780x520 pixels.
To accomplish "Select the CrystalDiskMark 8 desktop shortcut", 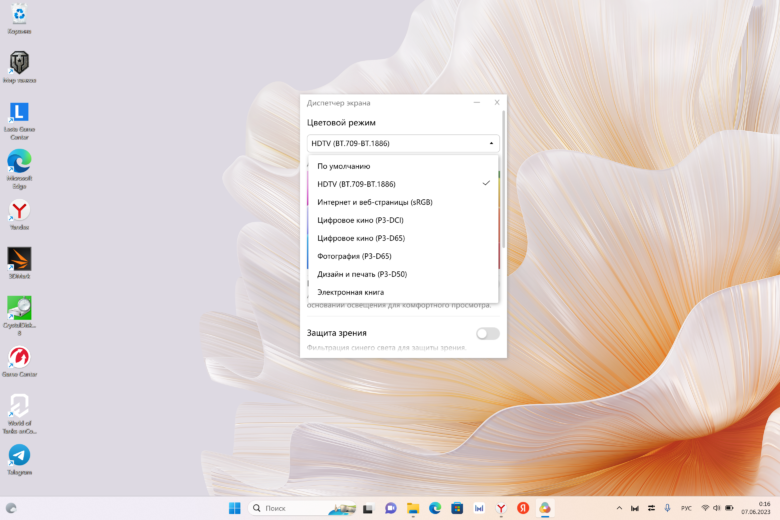I will click(19, 316).
